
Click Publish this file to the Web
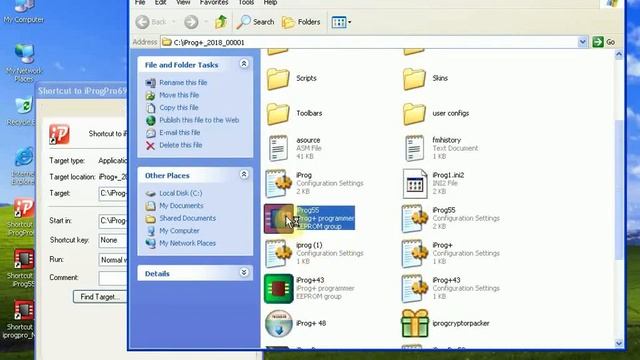199,120
